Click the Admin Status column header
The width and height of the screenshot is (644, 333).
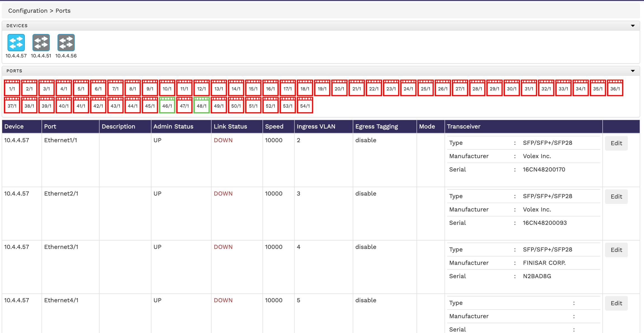(173, 127)
